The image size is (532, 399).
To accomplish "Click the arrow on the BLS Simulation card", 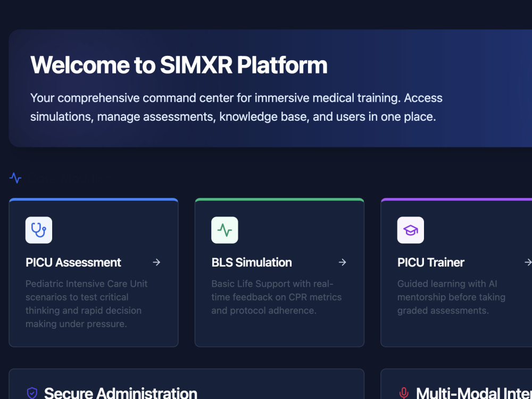I will coord(342,262).
